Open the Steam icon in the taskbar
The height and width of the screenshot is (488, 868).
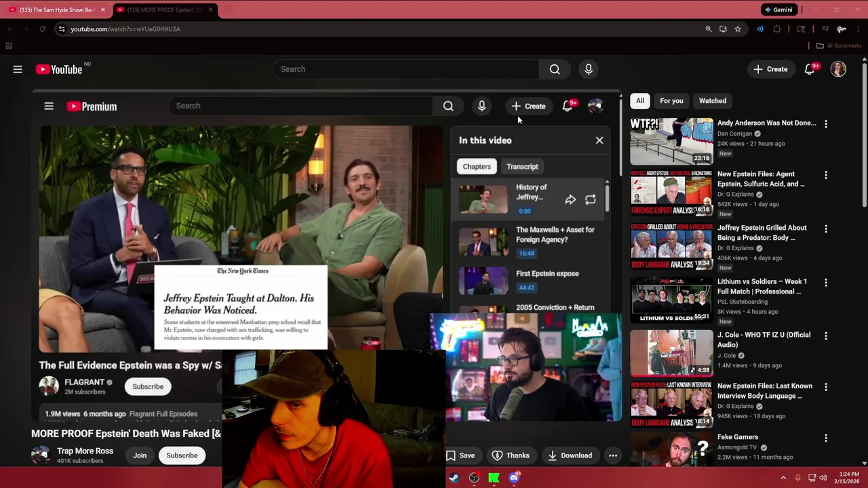(x=454, y=478)
